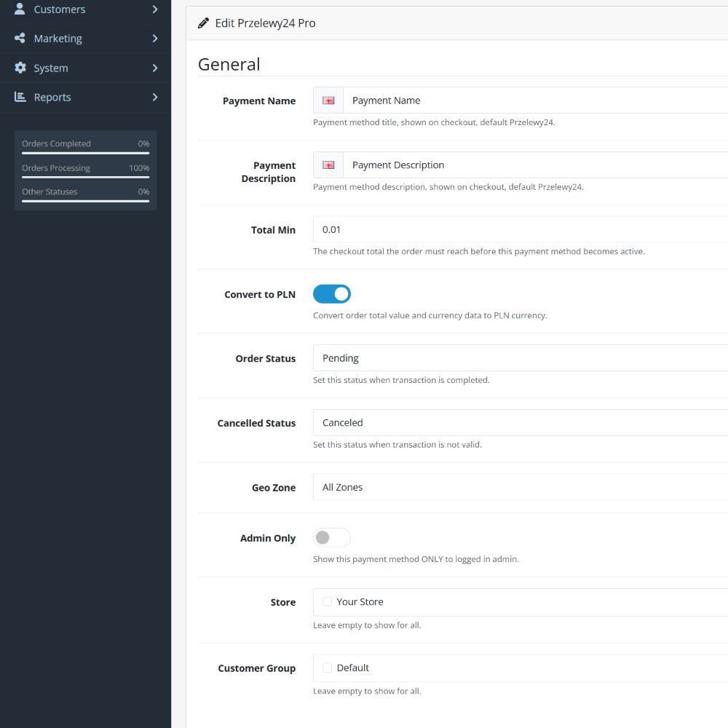Click the language flag for Payment Description
Image resolution: width=728 pixels, height=728 pixels.
click(328, 165)
